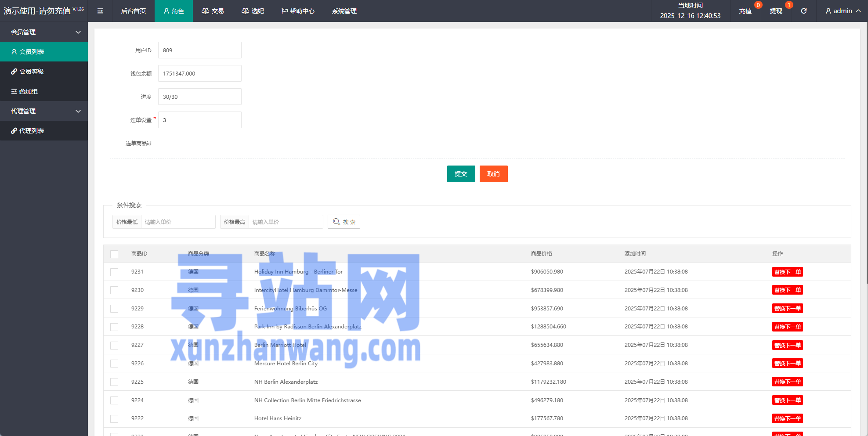The height and width of the screenshot is (436, 868).
Task: Click 替换下一单 for Hotel Hans Heinitz
Action: click(x=787, y=418)
